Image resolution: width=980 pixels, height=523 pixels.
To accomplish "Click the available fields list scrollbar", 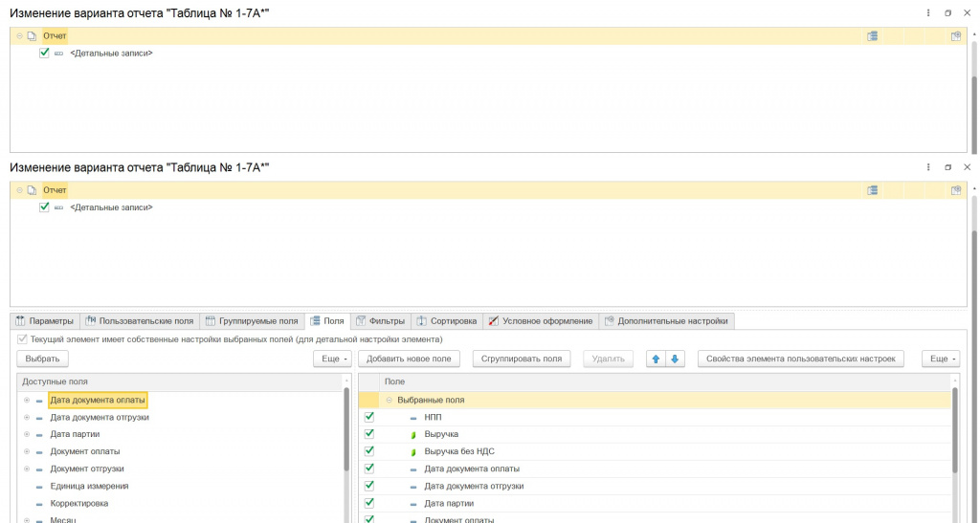I will tap(345, 430).
